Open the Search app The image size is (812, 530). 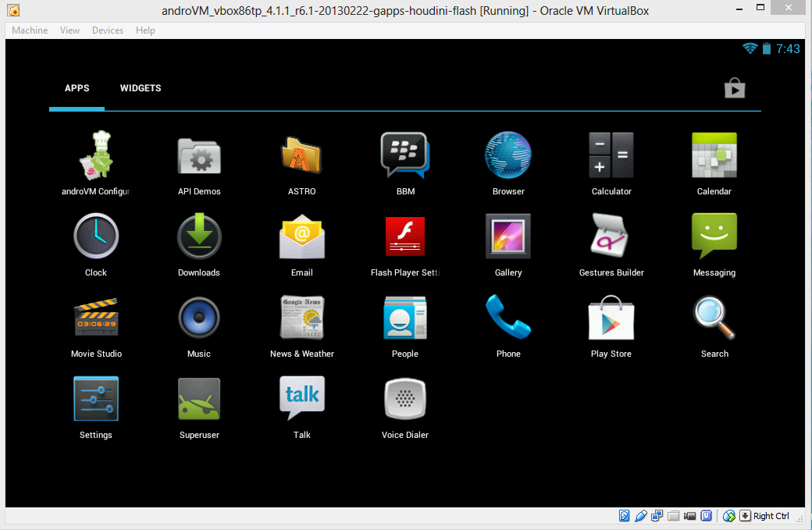click(x=714, y=325)
